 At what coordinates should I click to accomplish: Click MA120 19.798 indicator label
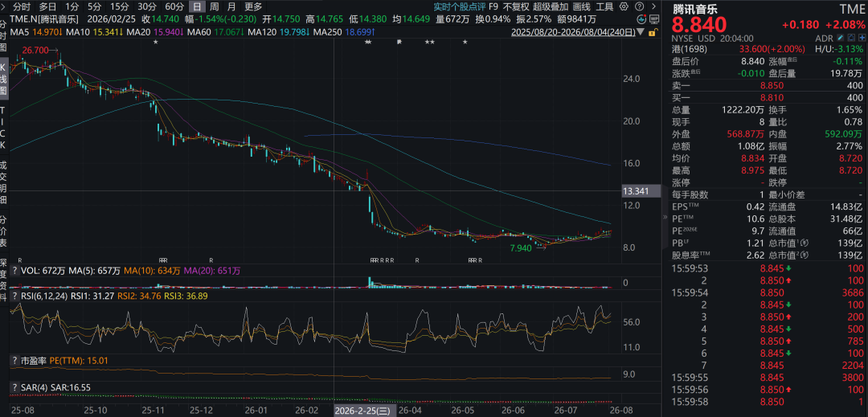[x=278, y=32]
